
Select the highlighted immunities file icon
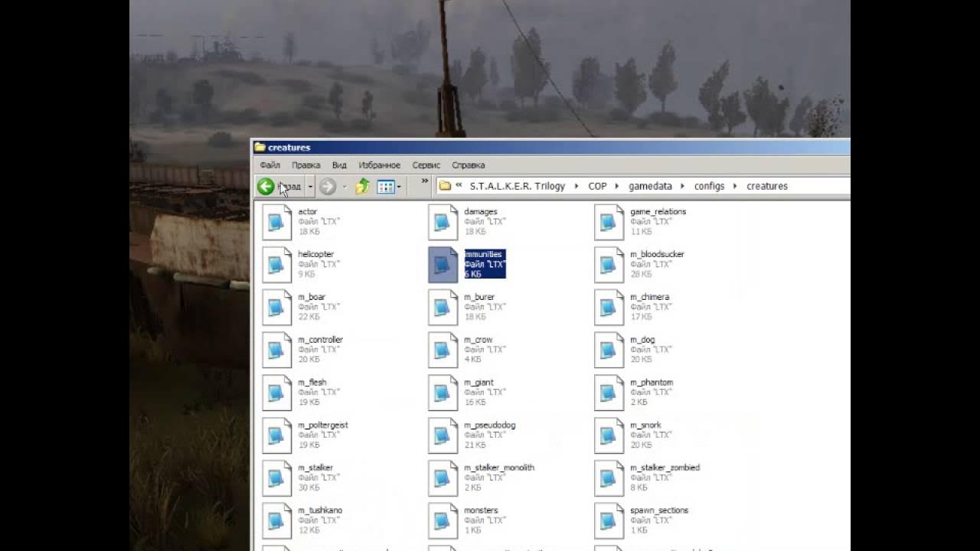pos(443,265)
